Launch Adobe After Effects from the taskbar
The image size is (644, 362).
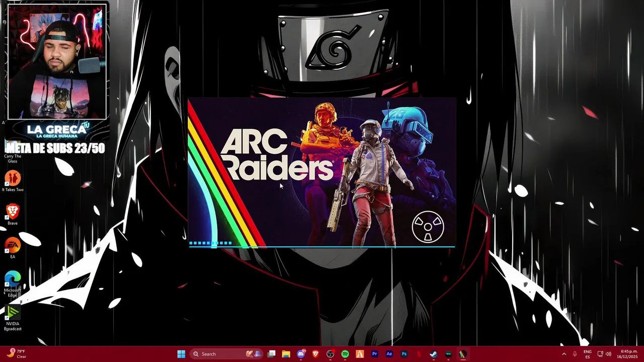coord(389,354)
